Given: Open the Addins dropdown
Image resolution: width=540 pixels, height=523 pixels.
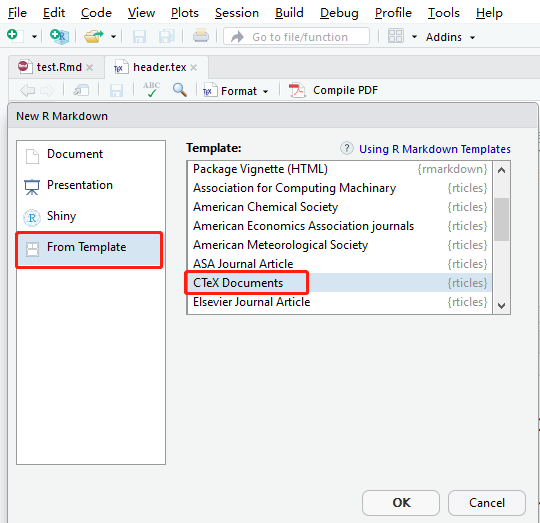Looking at the screenshot, I should 450,37.
